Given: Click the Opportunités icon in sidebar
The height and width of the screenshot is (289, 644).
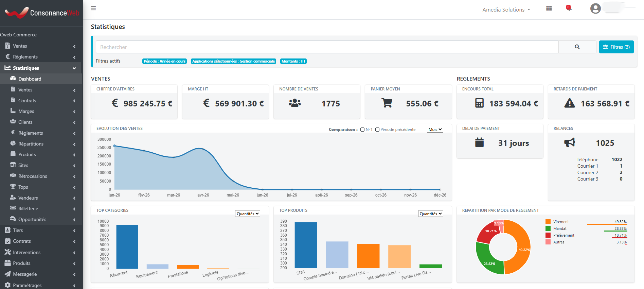Looking at the screenshot, I should click(13, 219).
